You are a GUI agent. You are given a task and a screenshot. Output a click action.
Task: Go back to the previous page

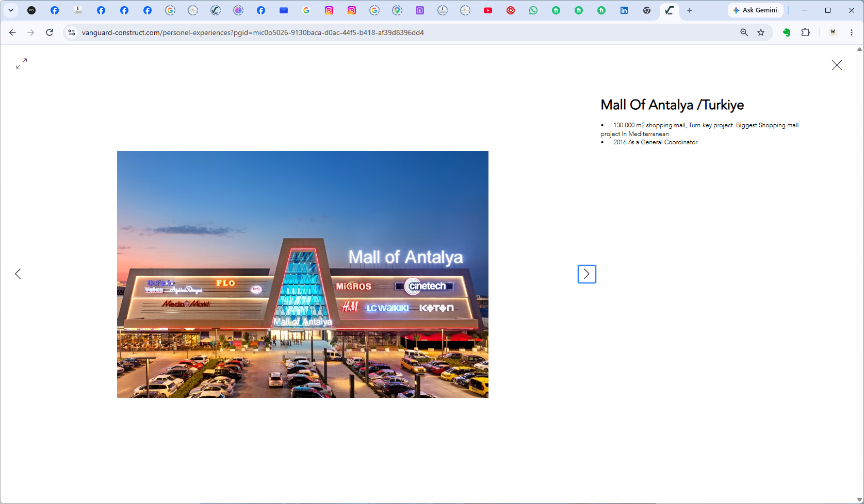(12, 32)
